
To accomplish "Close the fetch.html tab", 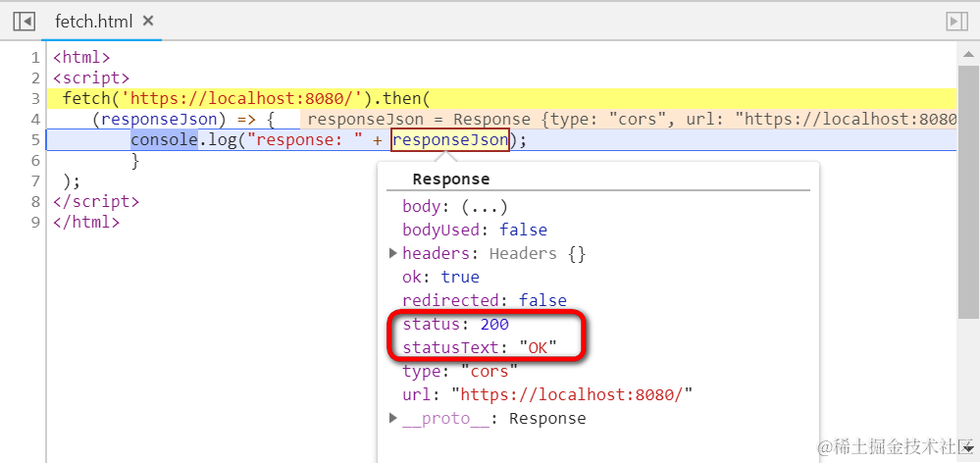I will [x=148, y=21].
